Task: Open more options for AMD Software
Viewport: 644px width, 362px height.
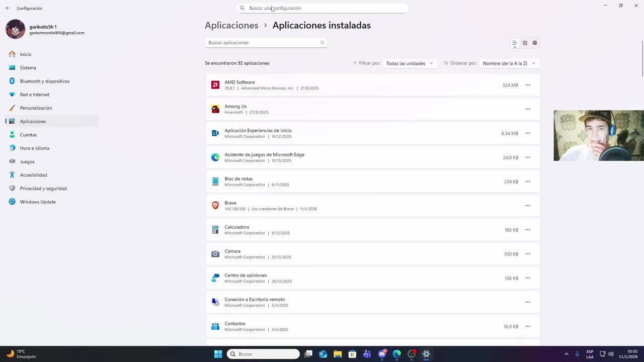Action: (528, 85)
